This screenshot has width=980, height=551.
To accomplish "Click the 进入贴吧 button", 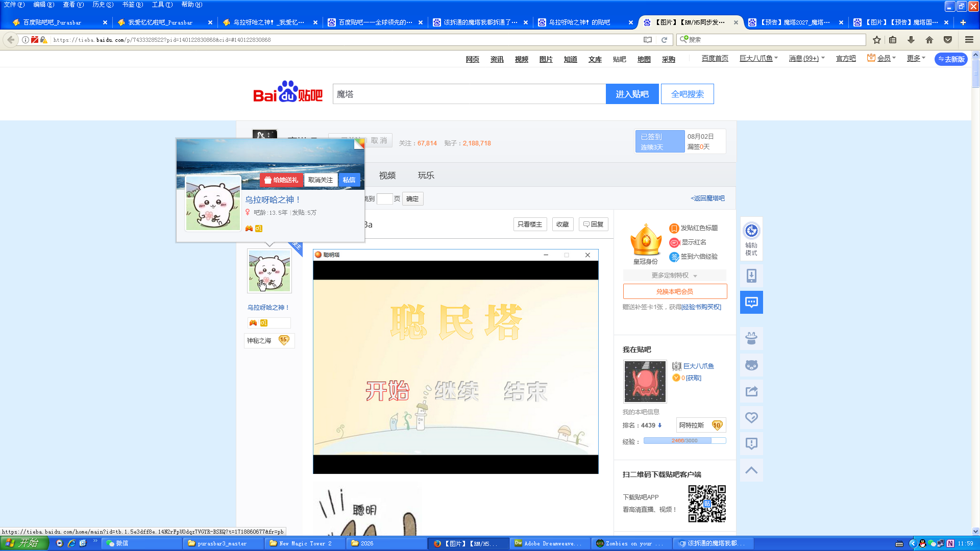I will tap(632, 94).
